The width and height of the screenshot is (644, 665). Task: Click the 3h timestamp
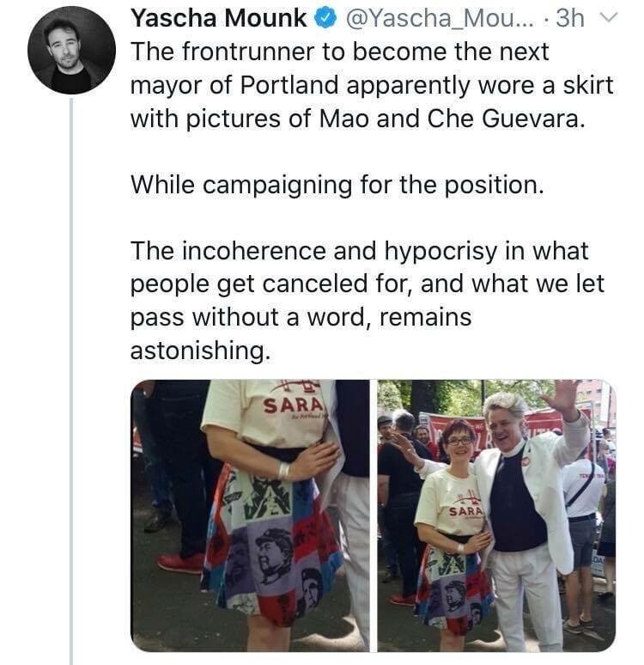pos(569,19)
